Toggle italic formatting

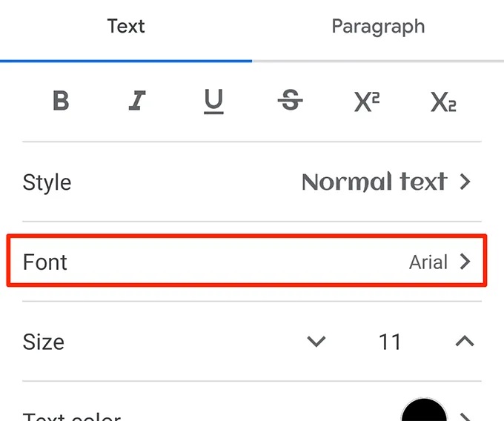coord(137,102)
